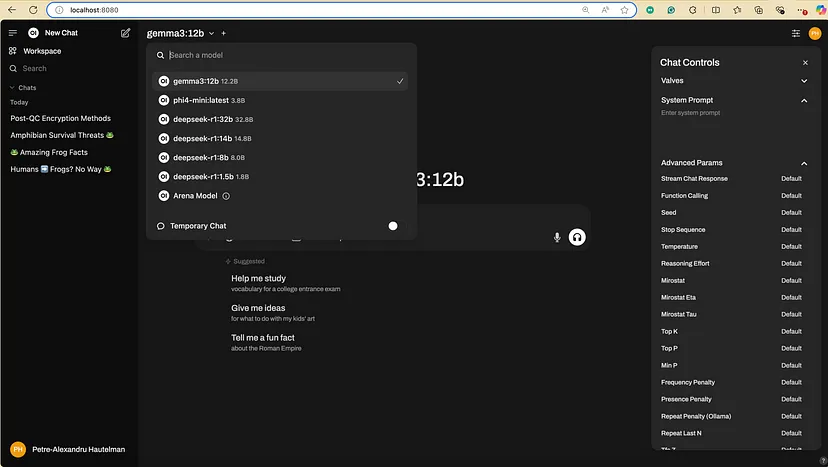The image size is (828, 467).
Task: Open the Amphibian Survival Threats chat
Action: [x=62, y=135]
